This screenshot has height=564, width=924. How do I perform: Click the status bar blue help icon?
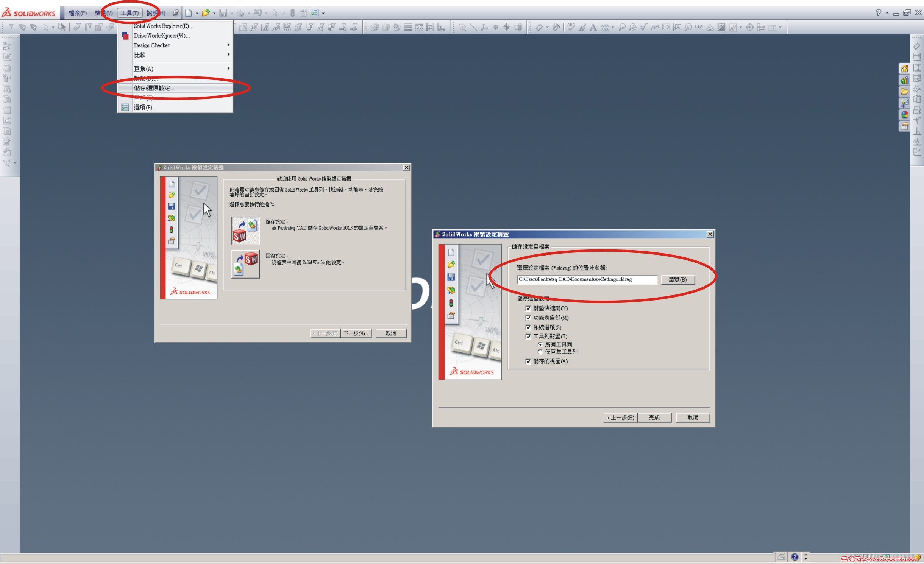795,557
